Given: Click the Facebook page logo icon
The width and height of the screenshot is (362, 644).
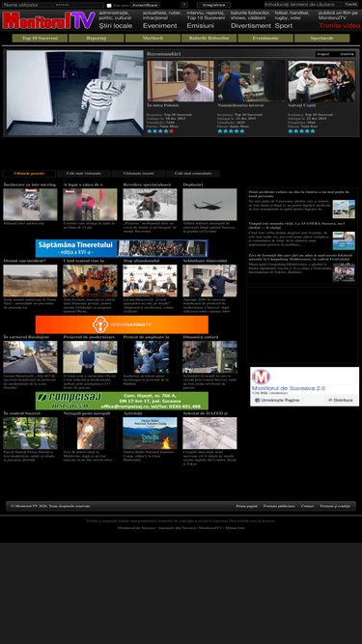Looking at the screenshot, I should click(x=261, y=377).
